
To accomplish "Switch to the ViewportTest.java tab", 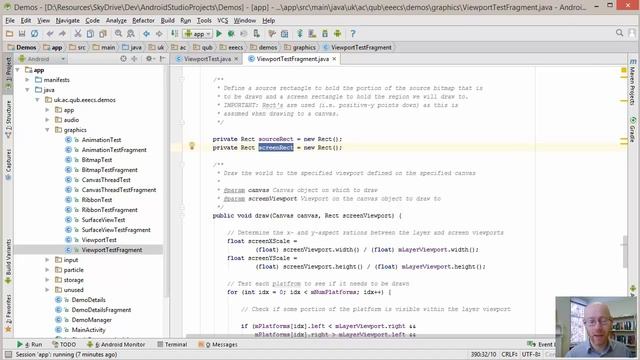I will point(207,59).
